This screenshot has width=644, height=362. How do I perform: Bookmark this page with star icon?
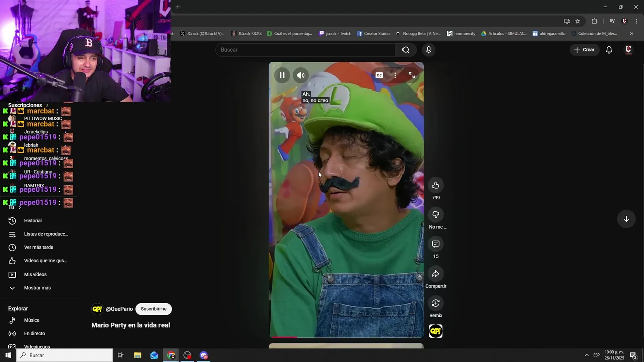point(578,21)
